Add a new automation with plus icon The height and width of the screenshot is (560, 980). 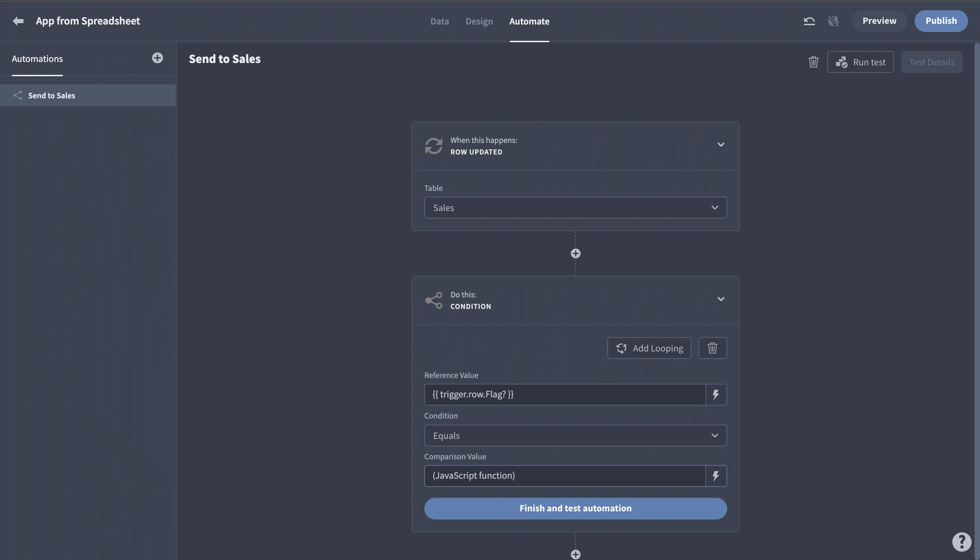coord(157,58)
